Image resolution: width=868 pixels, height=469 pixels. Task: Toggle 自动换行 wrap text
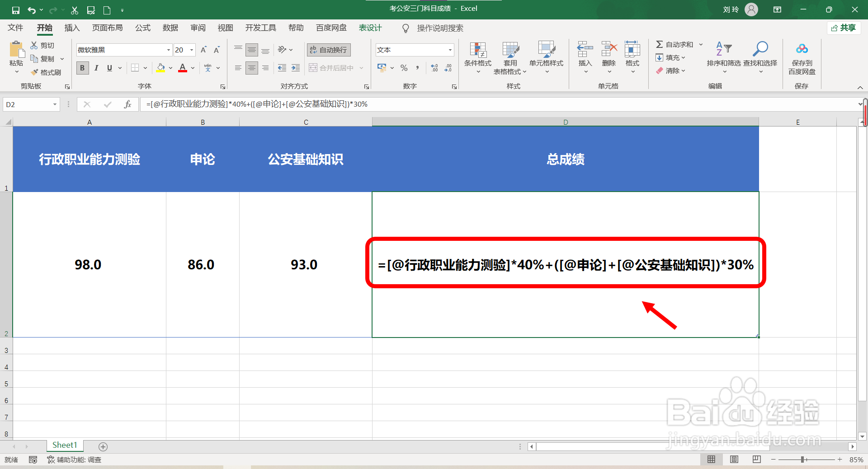[x=329, y=50]
